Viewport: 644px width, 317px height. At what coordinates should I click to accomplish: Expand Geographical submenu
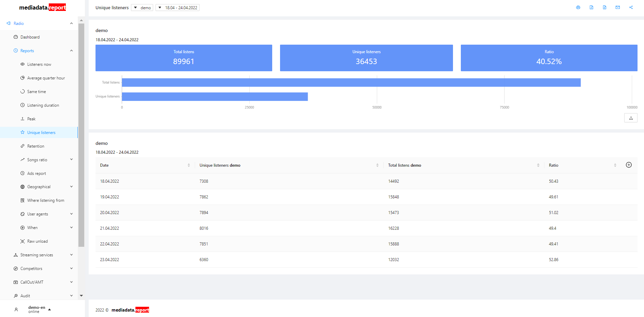71,187
